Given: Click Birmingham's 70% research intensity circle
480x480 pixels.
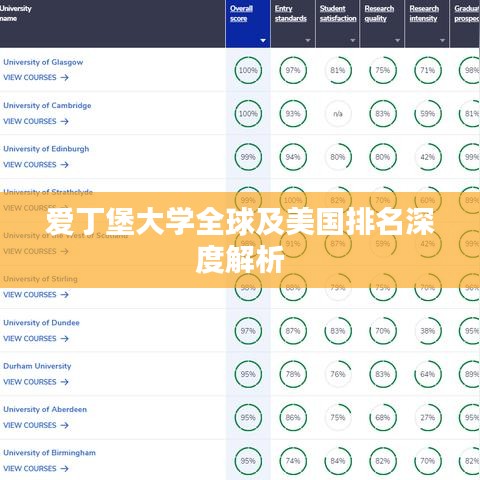Looking at the screenshot, I should tap(428, 461).
